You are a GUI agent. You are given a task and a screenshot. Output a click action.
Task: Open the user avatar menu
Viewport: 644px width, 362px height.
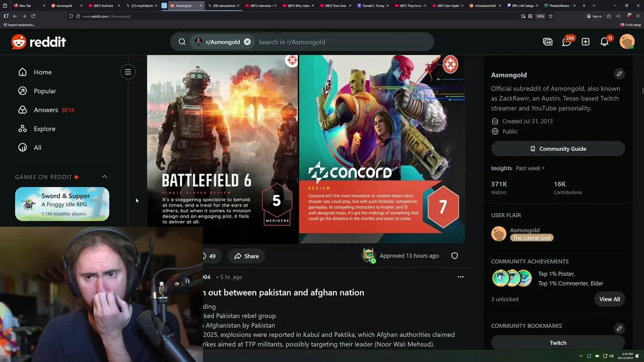coord(627,42)
